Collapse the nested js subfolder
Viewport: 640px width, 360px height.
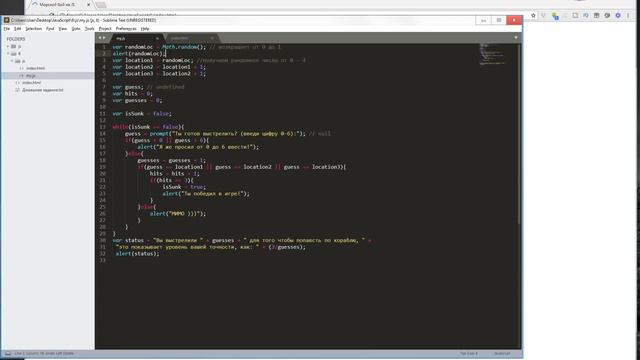click(x=12, y=61)
